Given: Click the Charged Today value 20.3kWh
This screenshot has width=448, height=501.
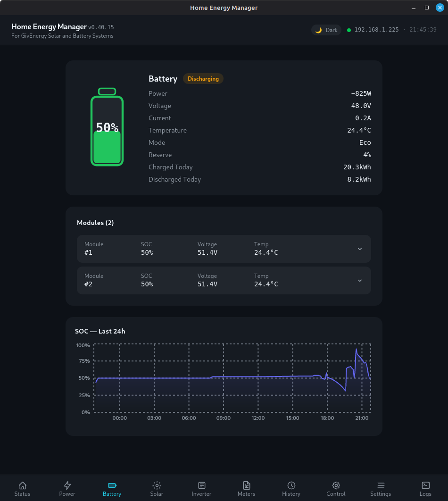Looking at the screenshot, I should (357, 167).
